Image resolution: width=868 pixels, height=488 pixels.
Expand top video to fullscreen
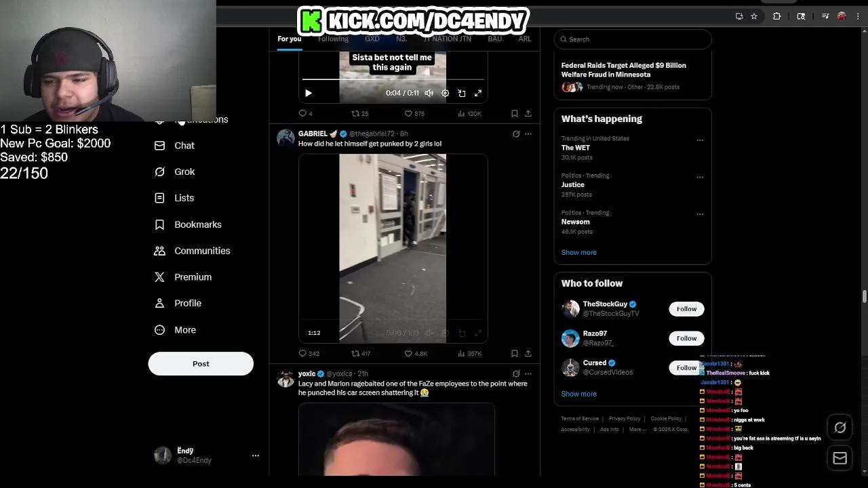coord(478,94)
